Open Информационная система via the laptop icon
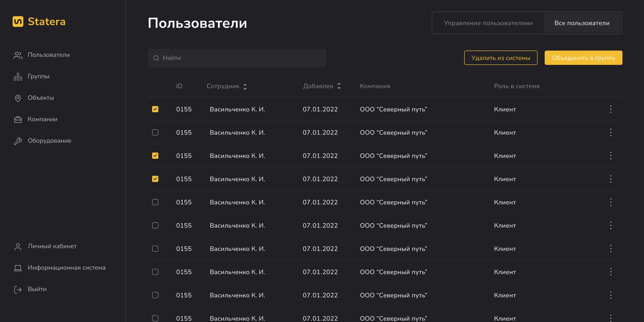The width and height of the screenshot is (644, 322). [x=18, y=268]
